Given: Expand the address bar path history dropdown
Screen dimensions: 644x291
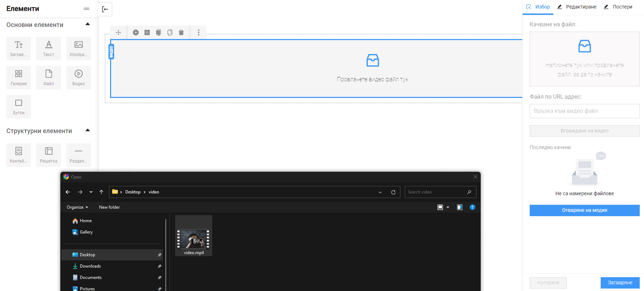Looking at the screenshot, I should pos(380,192).
